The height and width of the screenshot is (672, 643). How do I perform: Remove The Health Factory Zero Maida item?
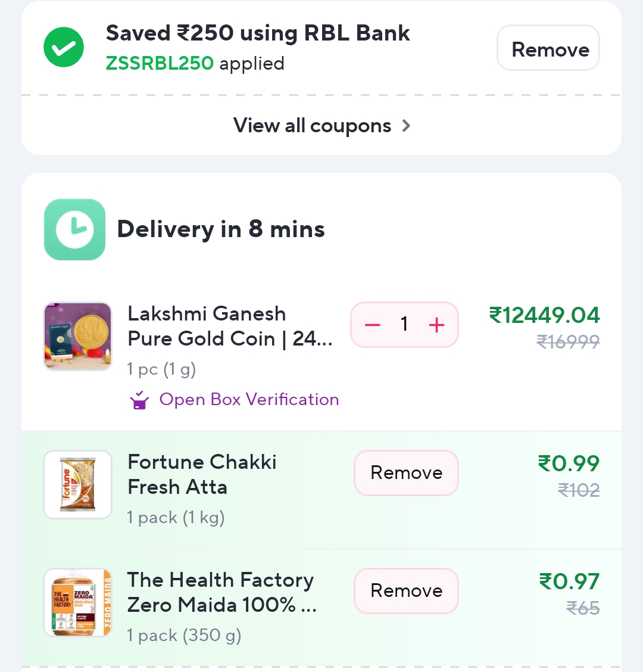coord(406,590)
